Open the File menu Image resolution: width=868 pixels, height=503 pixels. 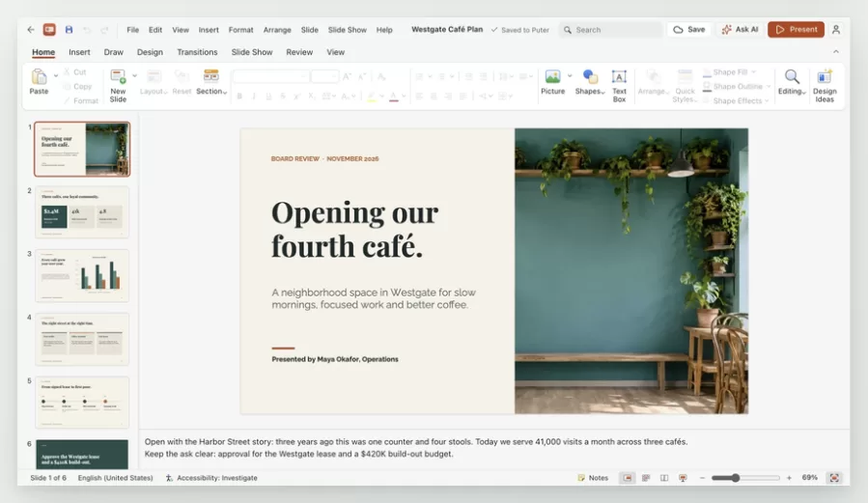point(133,30)
